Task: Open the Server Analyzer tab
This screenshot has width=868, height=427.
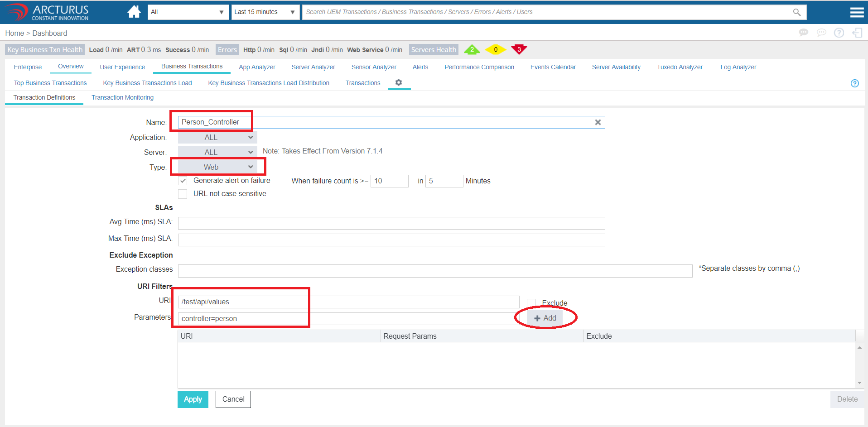Action: (313, 67)
